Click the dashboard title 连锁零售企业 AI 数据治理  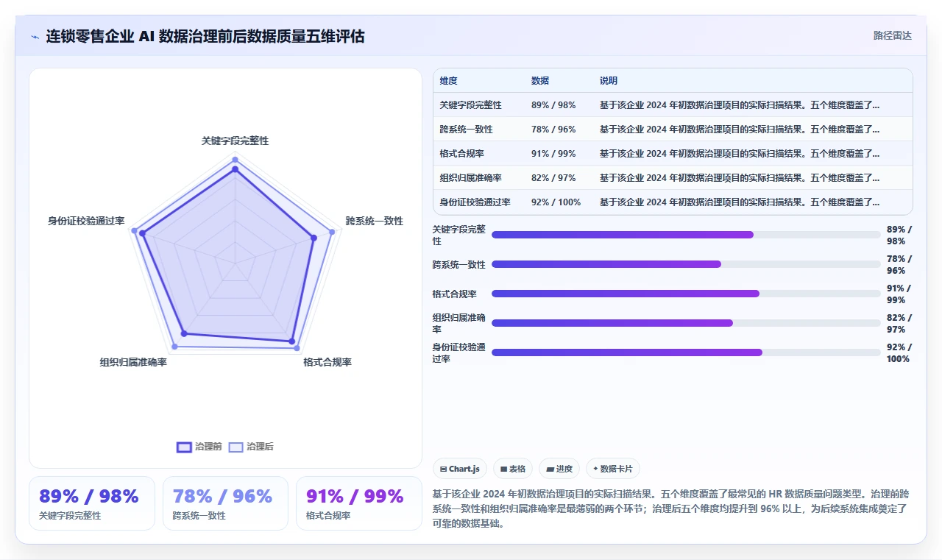205,36
